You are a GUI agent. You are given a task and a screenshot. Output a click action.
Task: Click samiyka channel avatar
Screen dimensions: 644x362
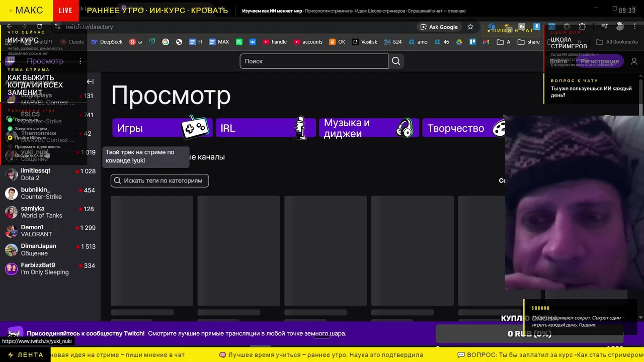[11, 212]
